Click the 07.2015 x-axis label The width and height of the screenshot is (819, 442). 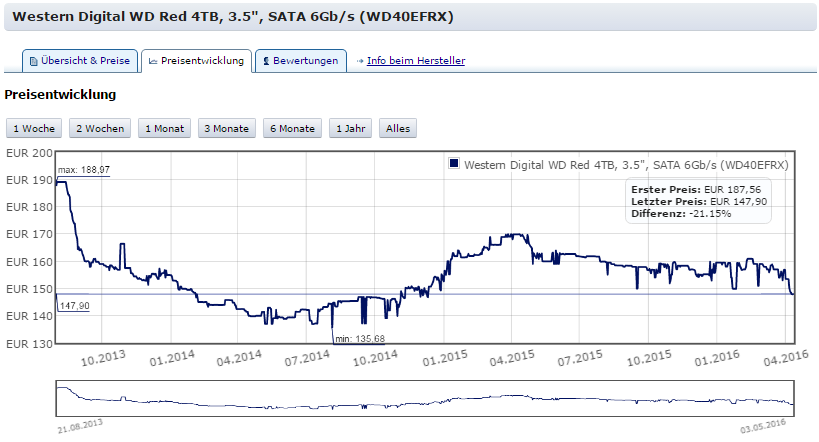(580, 359)
